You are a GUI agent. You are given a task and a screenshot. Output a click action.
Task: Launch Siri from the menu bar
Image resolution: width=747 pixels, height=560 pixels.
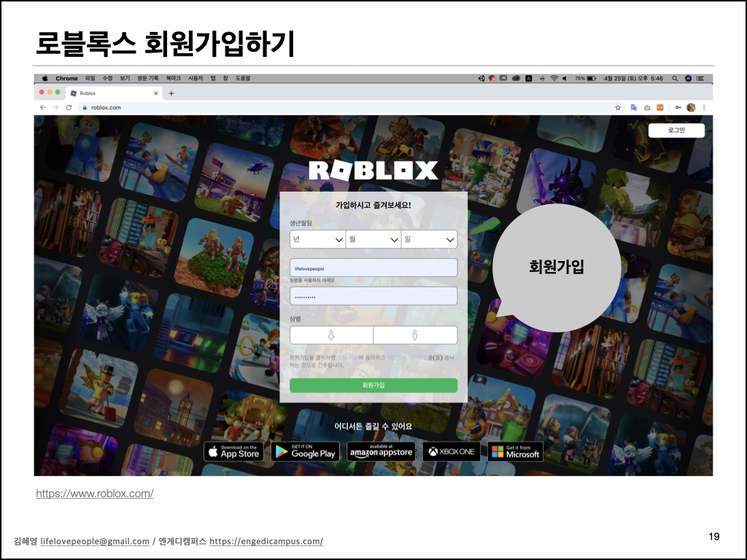coord(689,78)
